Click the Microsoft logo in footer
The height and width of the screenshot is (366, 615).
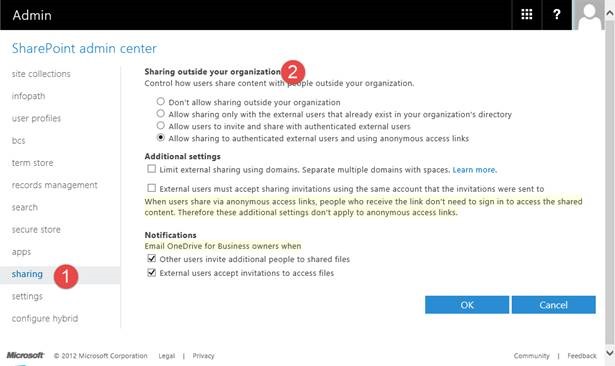tap(25, 355)
